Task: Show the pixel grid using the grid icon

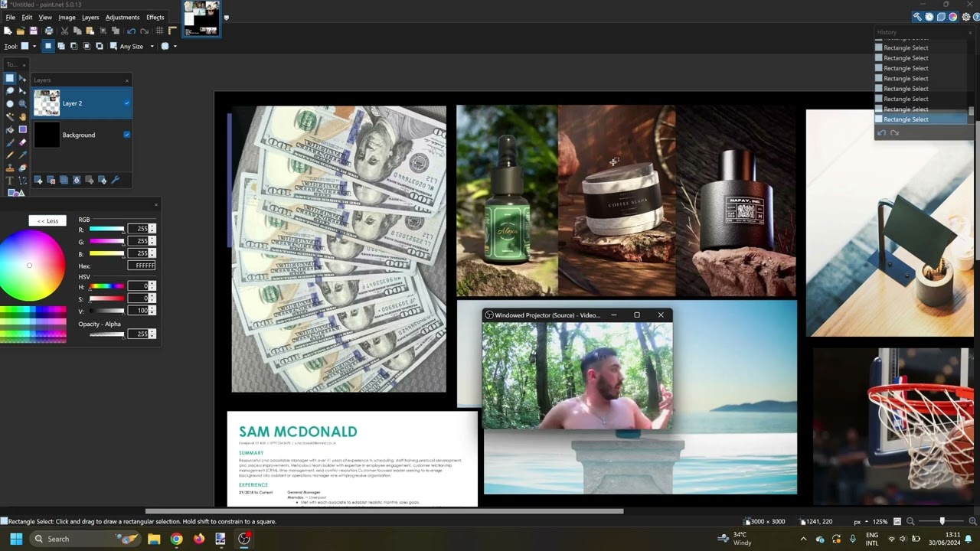Action: tap(159, 31)
